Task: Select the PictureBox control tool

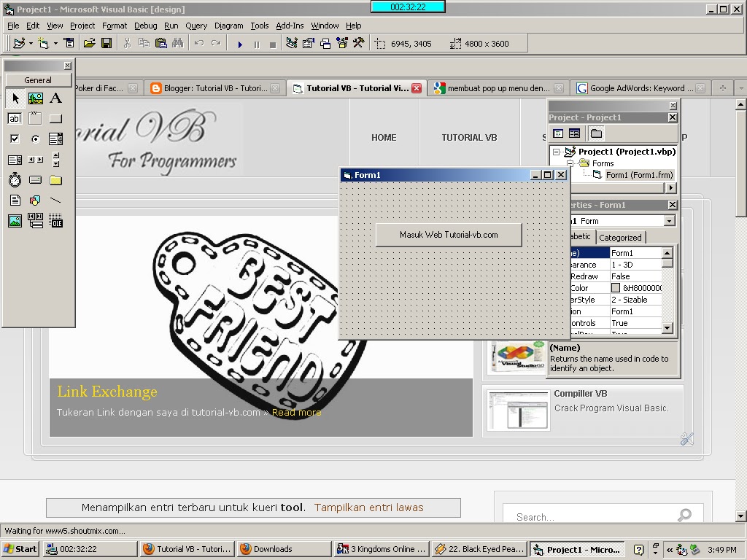Action: tap(35, 98)
